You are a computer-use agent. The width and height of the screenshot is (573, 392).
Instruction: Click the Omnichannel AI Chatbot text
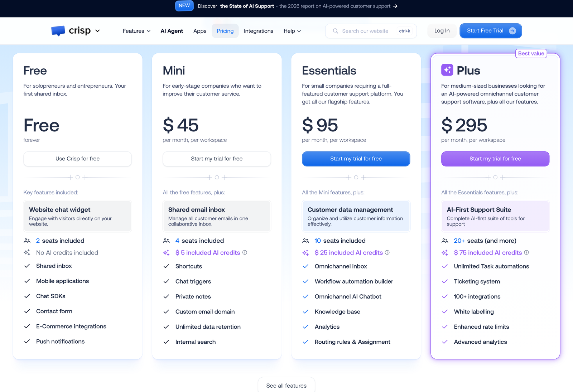click(x=348, y=296)
